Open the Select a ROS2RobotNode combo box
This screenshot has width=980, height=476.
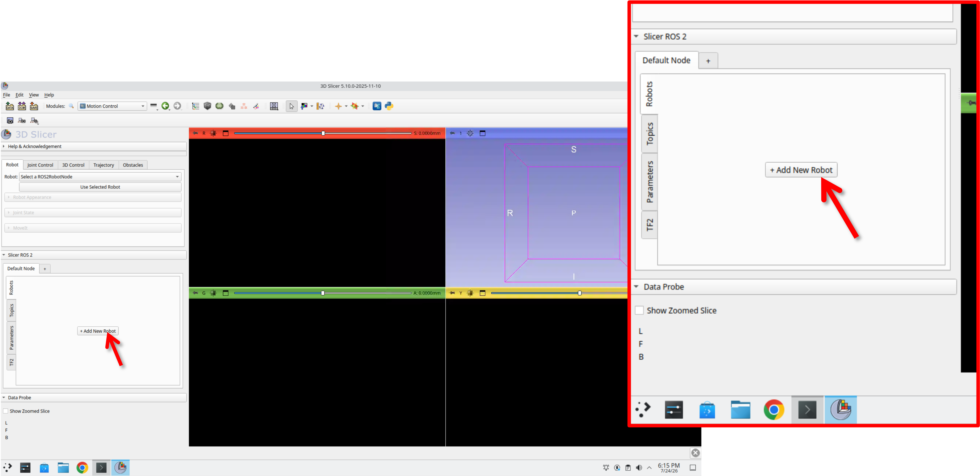point(100,176)
